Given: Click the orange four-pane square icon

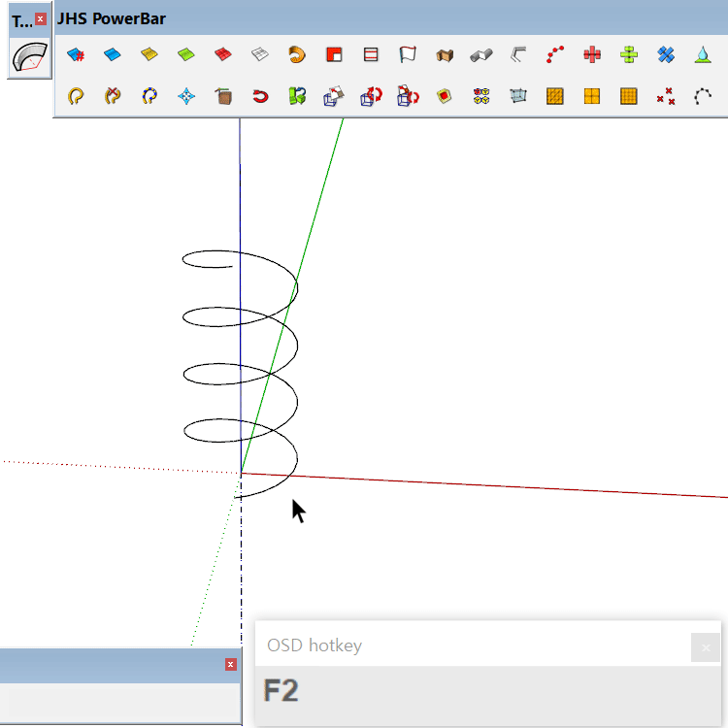Looking at the screenshot, I should point(592,96).
